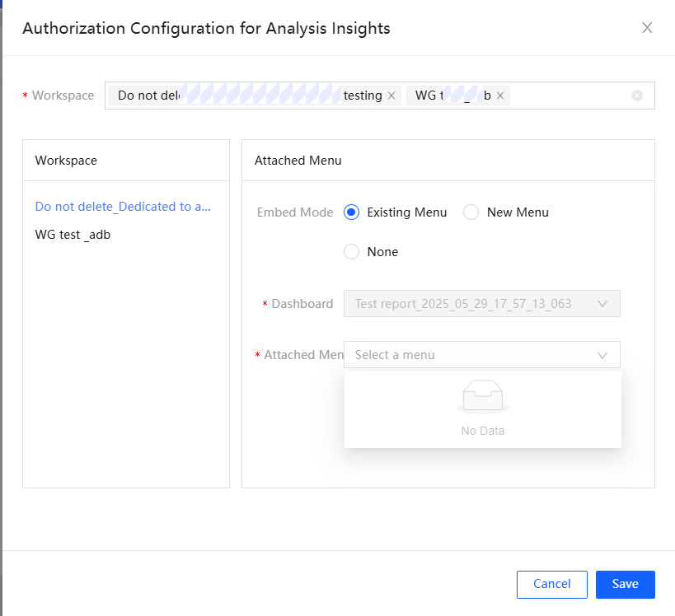This screenshot has width=675, height=616.
Task: Set Embed Mode to None
Action: coord(352,252)
